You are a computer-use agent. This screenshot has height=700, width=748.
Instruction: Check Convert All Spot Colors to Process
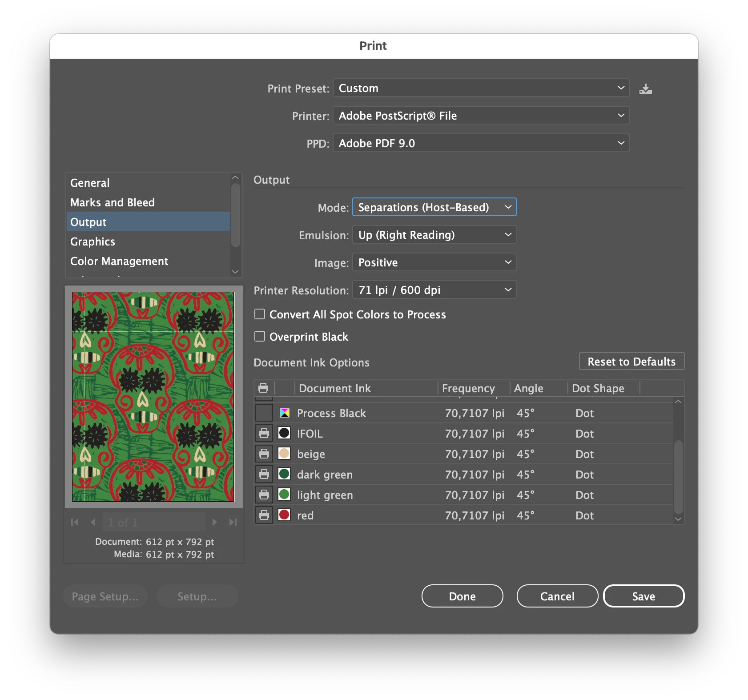(260, 314)
